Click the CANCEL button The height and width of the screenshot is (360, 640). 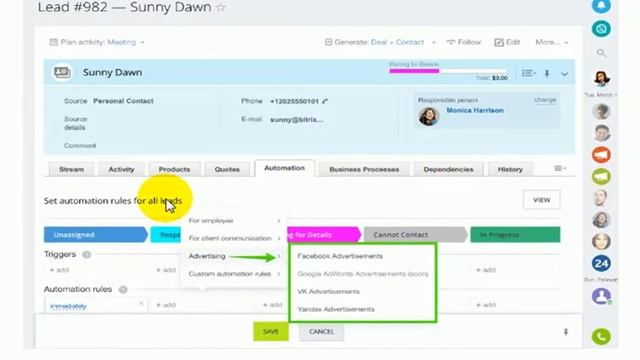pyautogui.click(x=322, y=331)
